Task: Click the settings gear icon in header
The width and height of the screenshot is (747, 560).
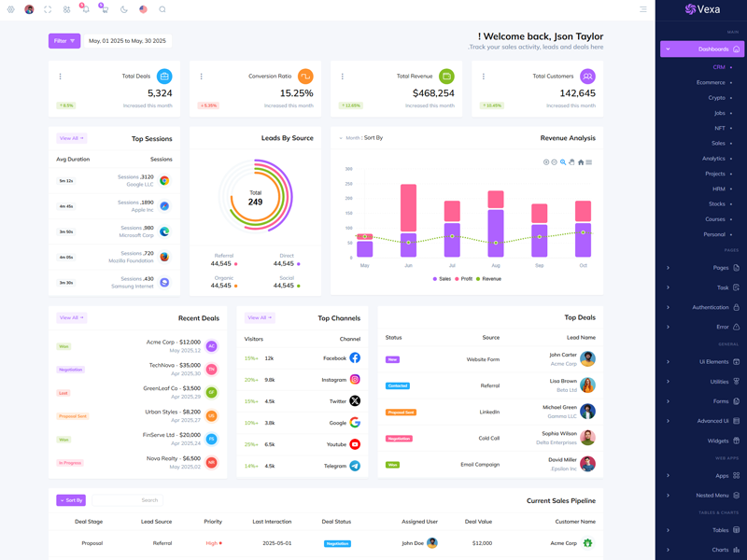Action: point(11,9)
